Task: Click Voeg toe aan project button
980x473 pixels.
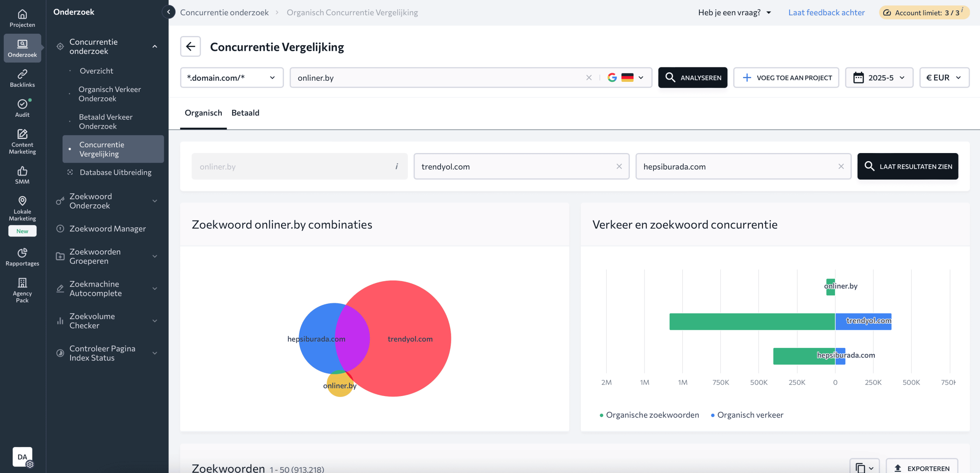Action: pos(786,78)
